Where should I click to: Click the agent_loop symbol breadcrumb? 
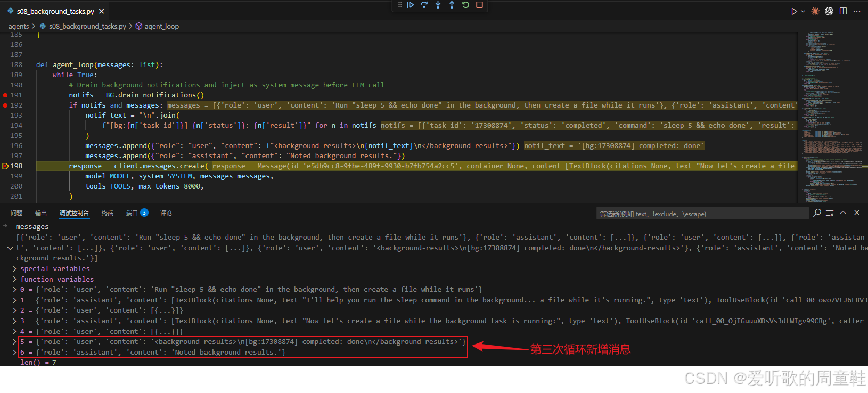(161, 26)
